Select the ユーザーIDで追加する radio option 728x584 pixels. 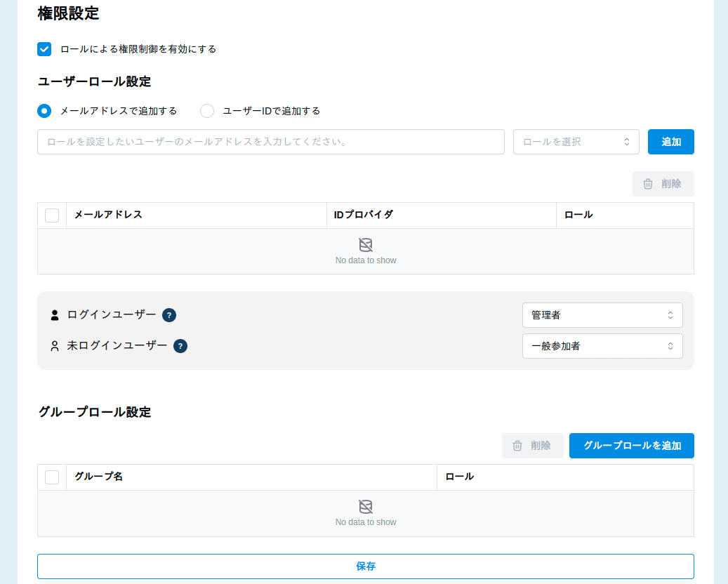207,111
